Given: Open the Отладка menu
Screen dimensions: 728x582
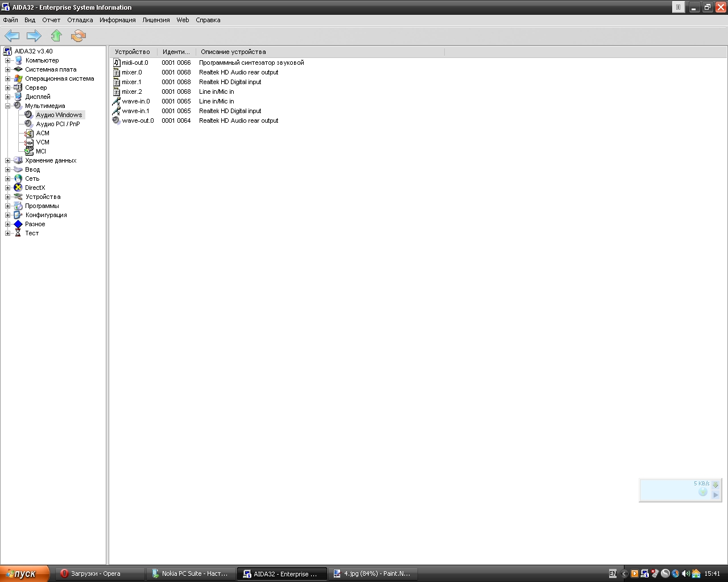Looking at the screenshot, I should pyautogui.click(x=80, y=20).
